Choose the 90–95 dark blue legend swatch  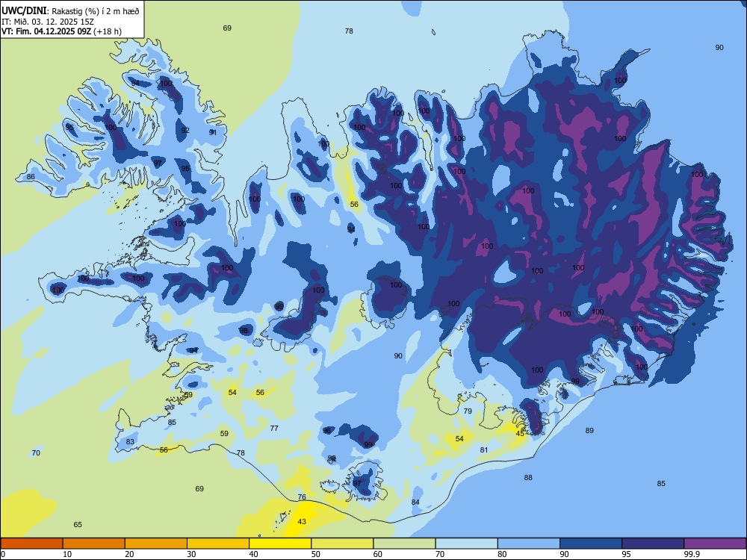coord(591,544)
